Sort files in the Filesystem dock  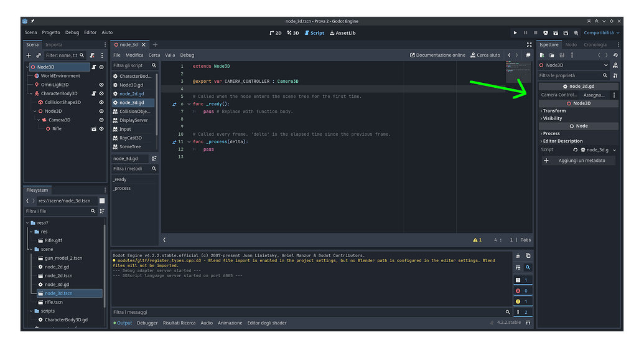[102, 211]
